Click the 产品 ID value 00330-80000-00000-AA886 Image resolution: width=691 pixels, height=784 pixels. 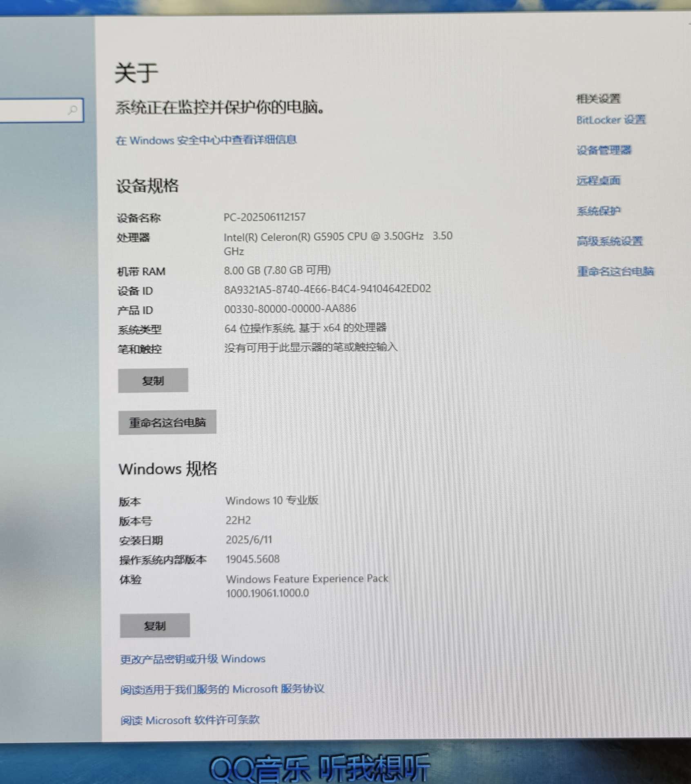pyautogui.click(x=290, y=309)
